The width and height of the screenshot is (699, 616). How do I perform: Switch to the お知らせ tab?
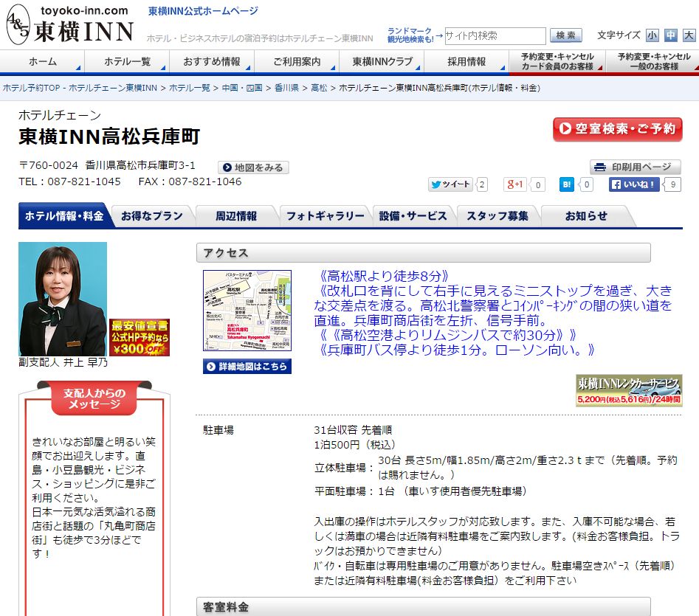[586, 216]
